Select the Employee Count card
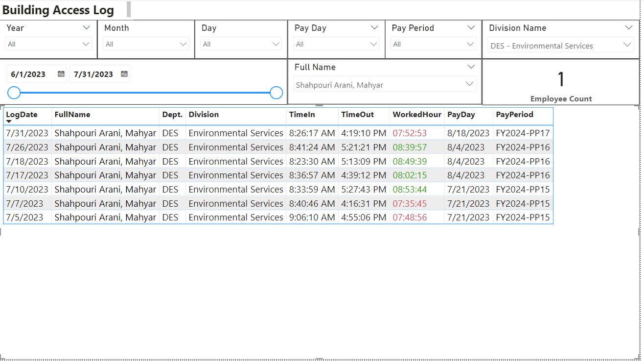 click(x=561, y=82)
